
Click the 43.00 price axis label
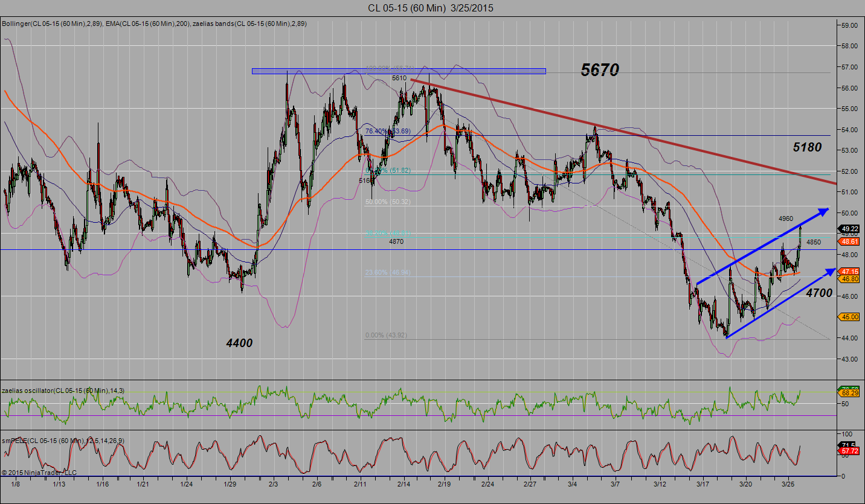coord(851,359)
